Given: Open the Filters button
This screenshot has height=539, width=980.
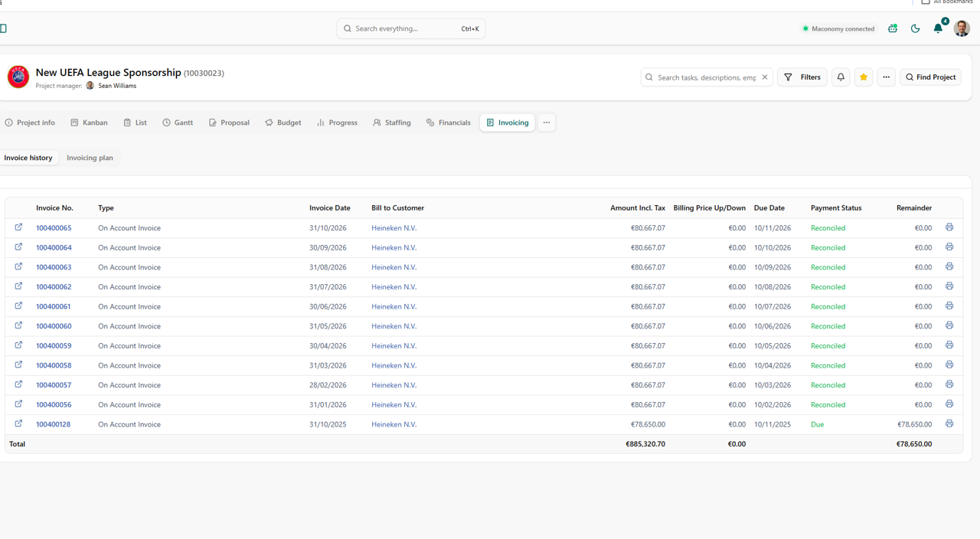Looking at the screenshot, I should pyautogui.click(x=802, y=77).
